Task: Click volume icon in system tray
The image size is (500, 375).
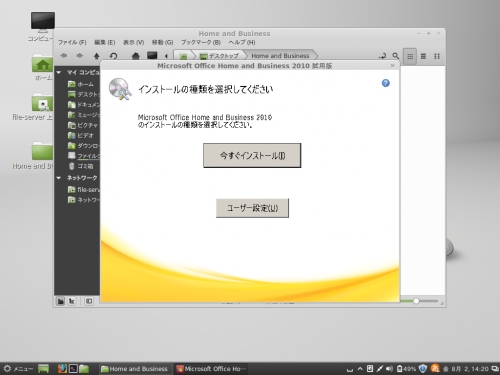Action: pos(389,369)
